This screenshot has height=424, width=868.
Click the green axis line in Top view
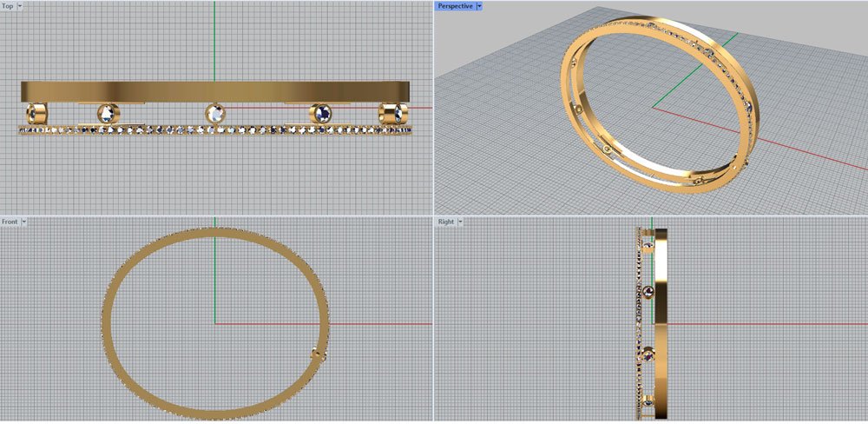pos(214,43)
